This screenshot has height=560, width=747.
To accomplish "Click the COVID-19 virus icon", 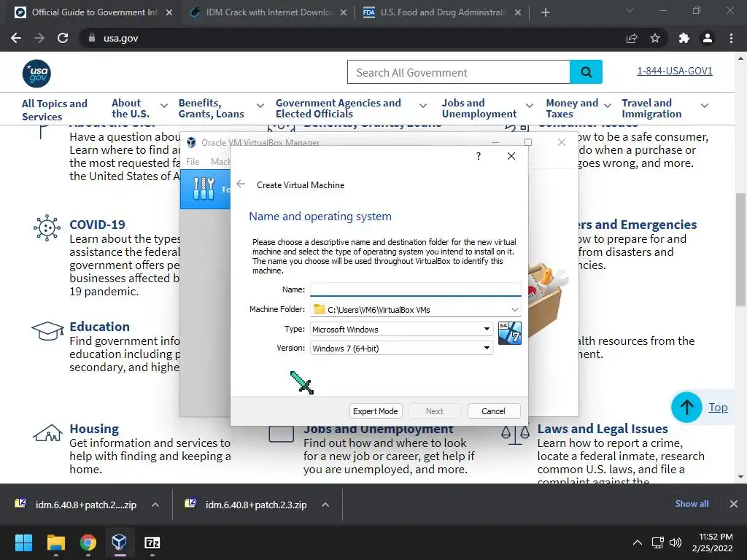I will coord(47,227).
